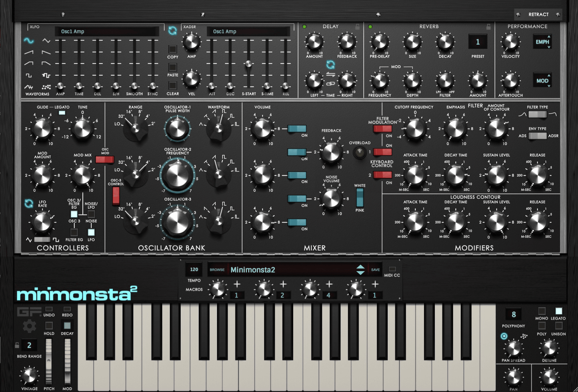Click the Pitch bend wheel
578x392 pixels.
(49, 362)
